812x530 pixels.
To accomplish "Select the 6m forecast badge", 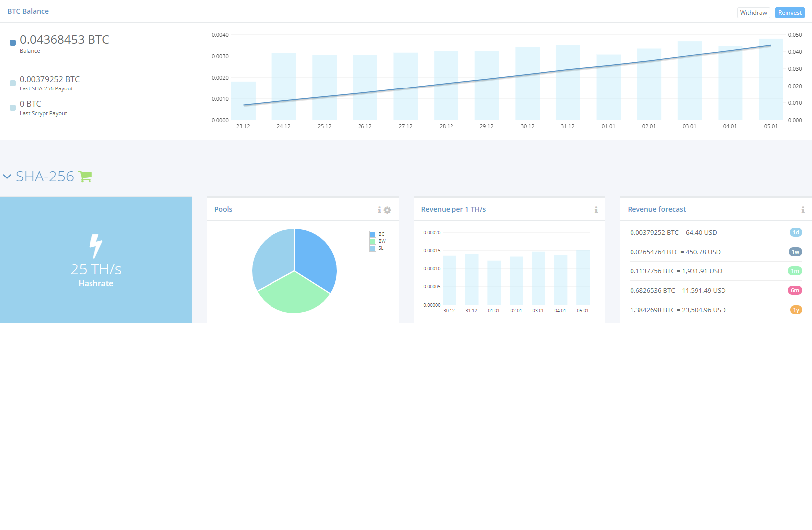I will (795, 290).
